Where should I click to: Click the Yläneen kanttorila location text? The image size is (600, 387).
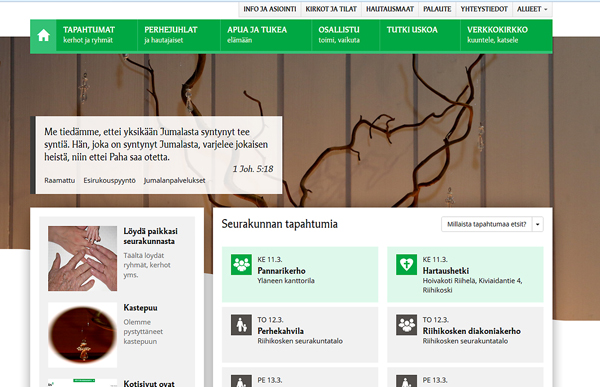[286, 281]
